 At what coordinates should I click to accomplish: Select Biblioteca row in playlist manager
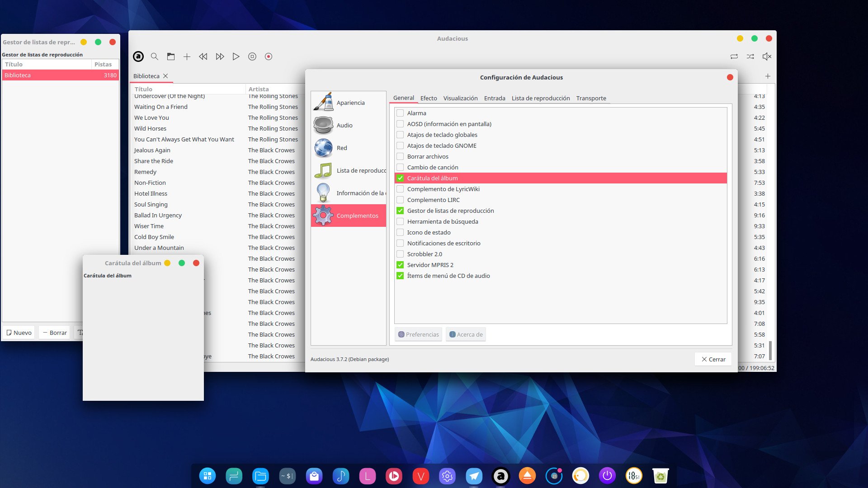tap(61, 75)
